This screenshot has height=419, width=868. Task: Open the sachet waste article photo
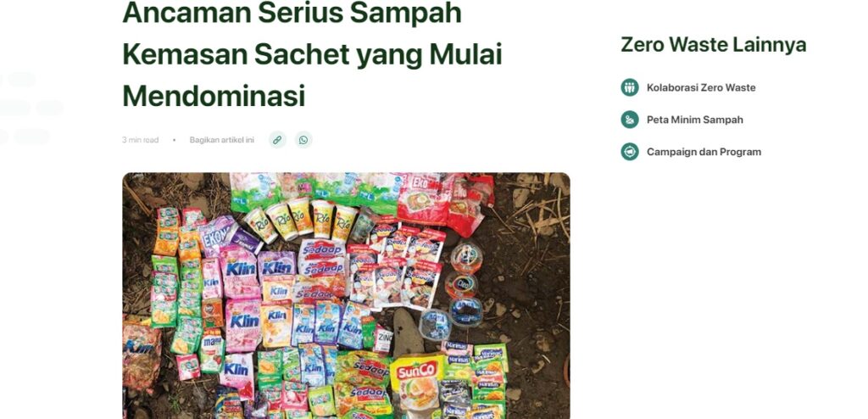[x=346, y=295]
